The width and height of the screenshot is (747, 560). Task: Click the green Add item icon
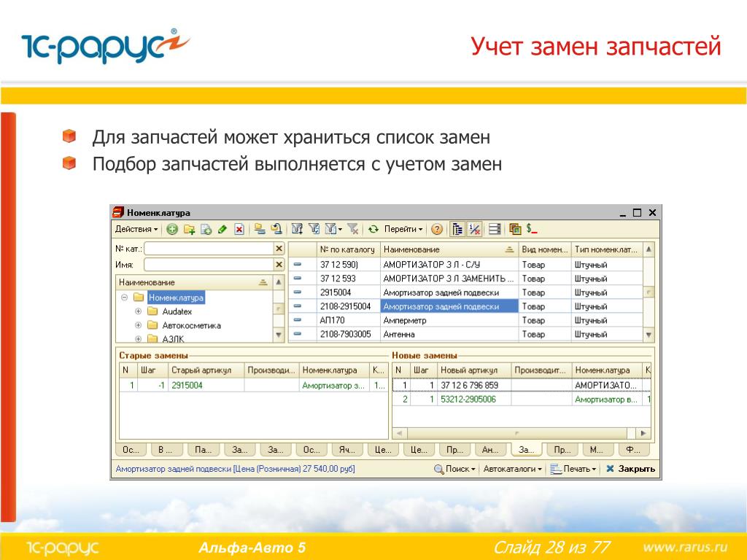click(172, 230)
